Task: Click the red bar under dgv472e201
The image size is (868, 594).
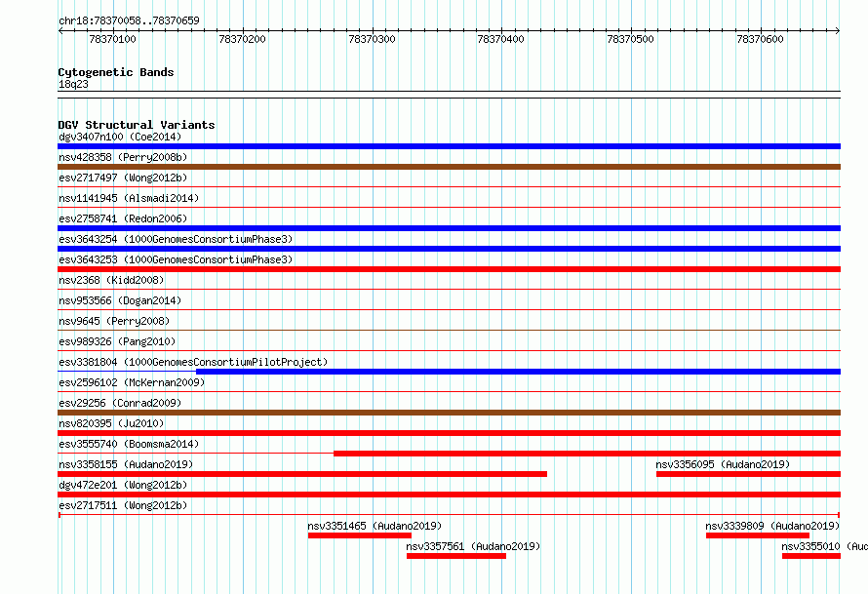Action: point(449,495)
